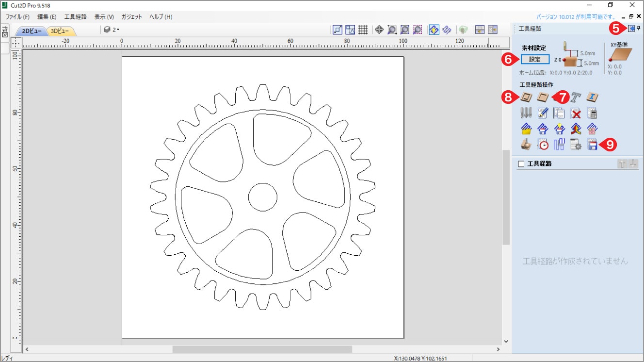The width and height of the screenshot is (644, 362).
Task: Open the Drilling toolpath icon
Action: click(x=526, y=113)
